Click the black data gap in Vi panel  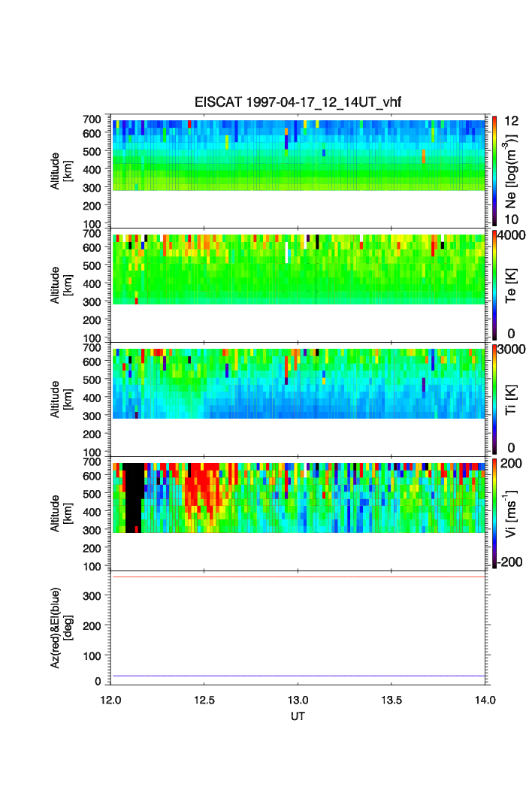pyautogui.click(x=134, y=498)
